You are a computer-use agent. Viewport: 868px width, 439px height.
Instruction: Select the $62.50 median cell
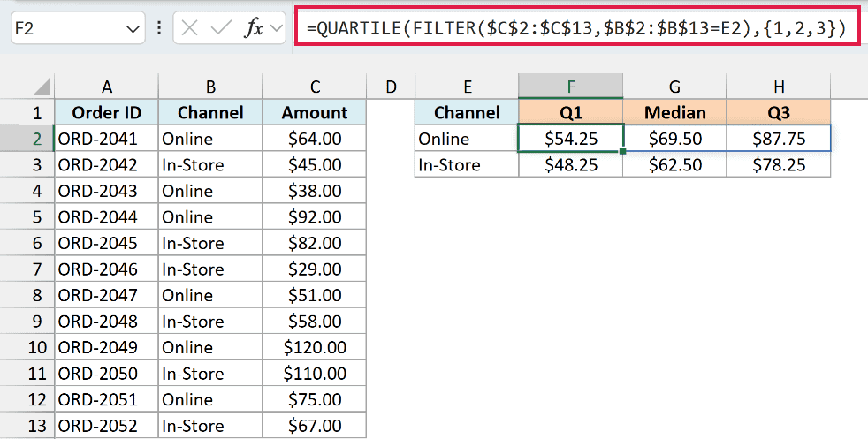[x=674, y=165]
